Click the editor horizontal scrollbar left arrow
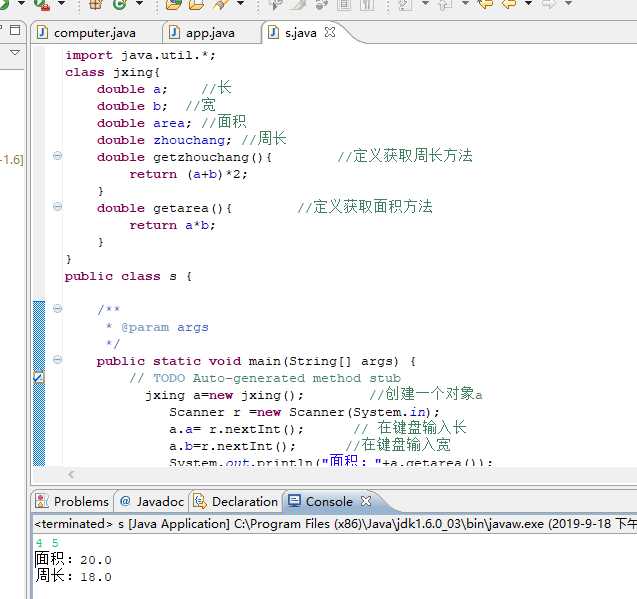This screenshot has height=599, width=637. (x=72, y=474)
